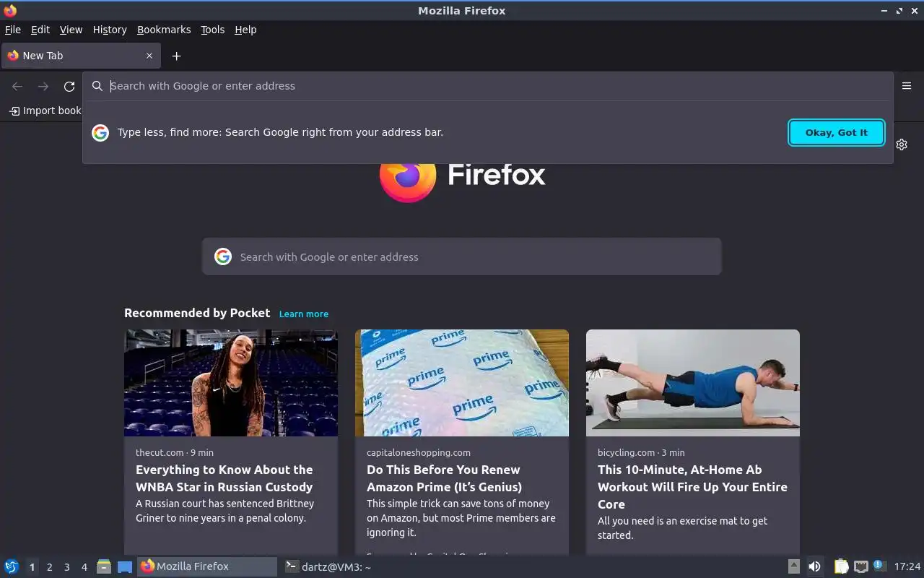The width and height of the screenshot is (924, 578).
Task: Switch to workspace 2
Action: coord(50,567)
